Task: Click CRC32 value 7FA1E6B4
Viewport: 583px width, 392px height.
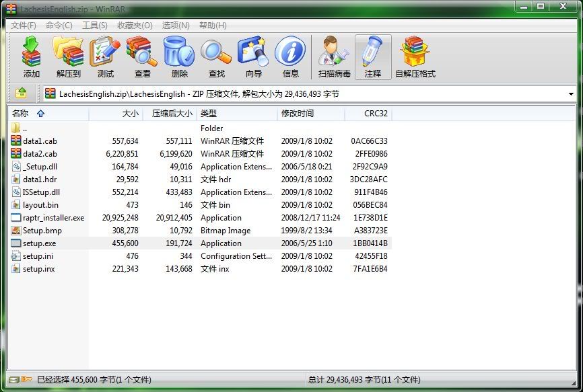Action: [x=370, y=268]
